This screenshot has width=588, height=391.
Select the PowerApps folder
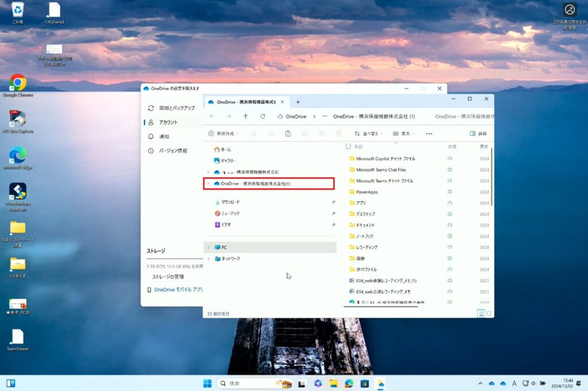pyautogui.click(x=363, y=192)
